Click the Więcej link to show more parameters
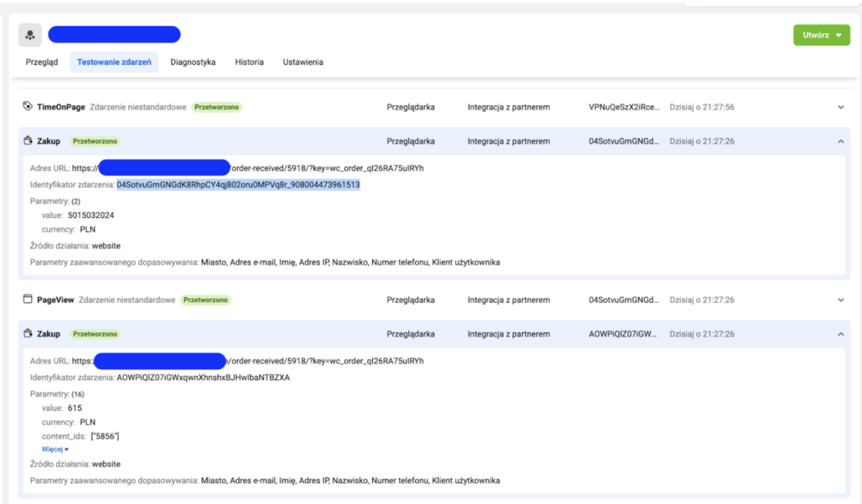The width and height of the screenshot is (862, 504). (x=55, y=449)
